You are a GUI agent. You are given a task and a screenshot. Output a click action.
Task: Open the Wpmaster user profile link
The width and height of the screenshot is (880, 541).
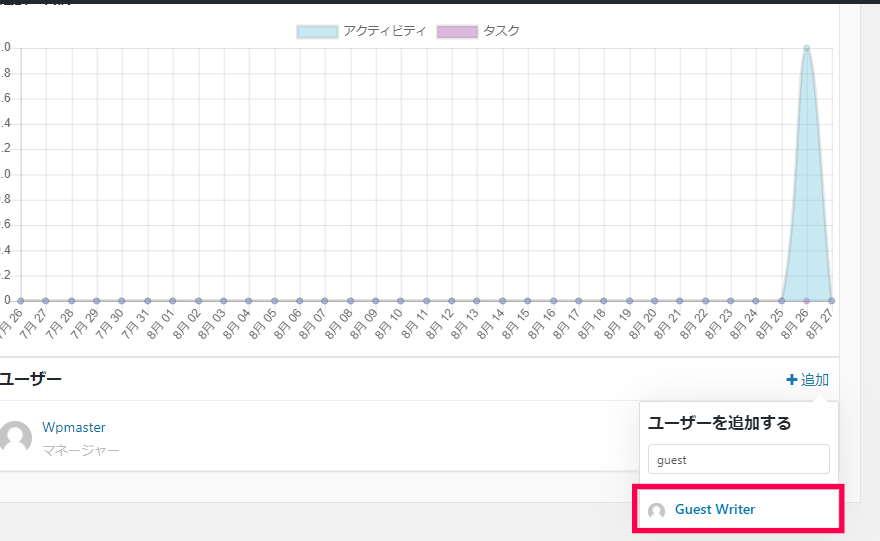click(x=74, y=427)
